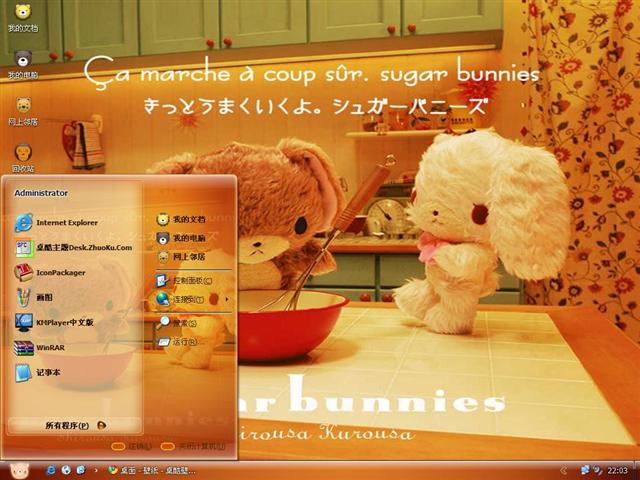Click the 关闭计算机 shut down button

tap(193, 447)
